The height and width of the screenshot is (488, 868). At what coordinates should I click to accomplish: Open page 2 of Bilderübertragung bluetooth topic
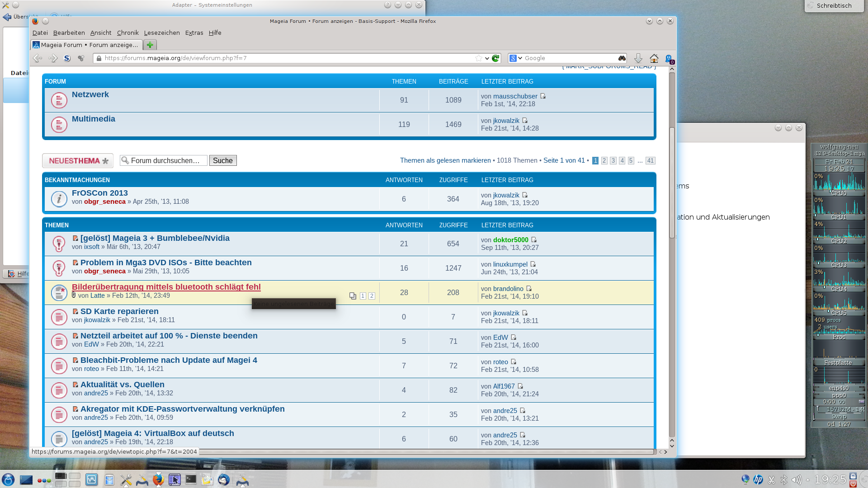[x=372, y=296]
